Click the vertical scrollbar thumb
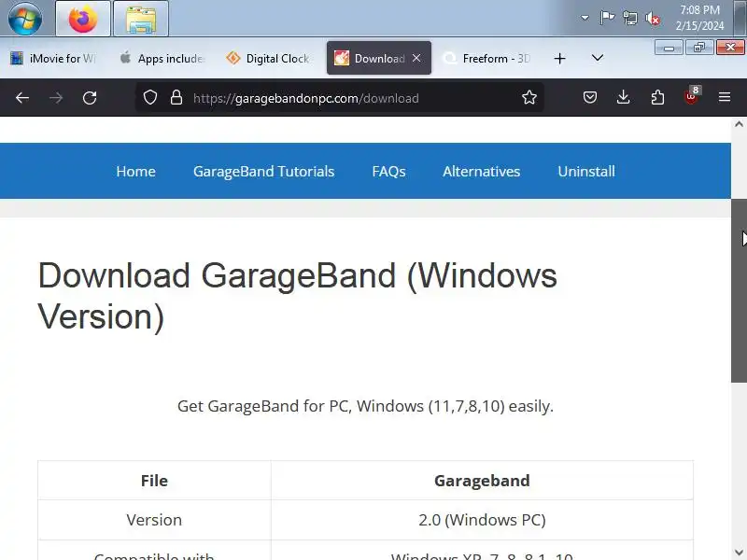Screen dimensions: 747x560 click(739, 290)
